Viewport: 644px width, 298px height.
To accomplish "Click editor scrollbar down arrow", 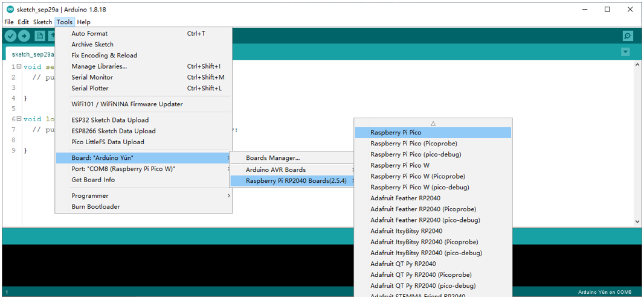I will pos(637,221).
